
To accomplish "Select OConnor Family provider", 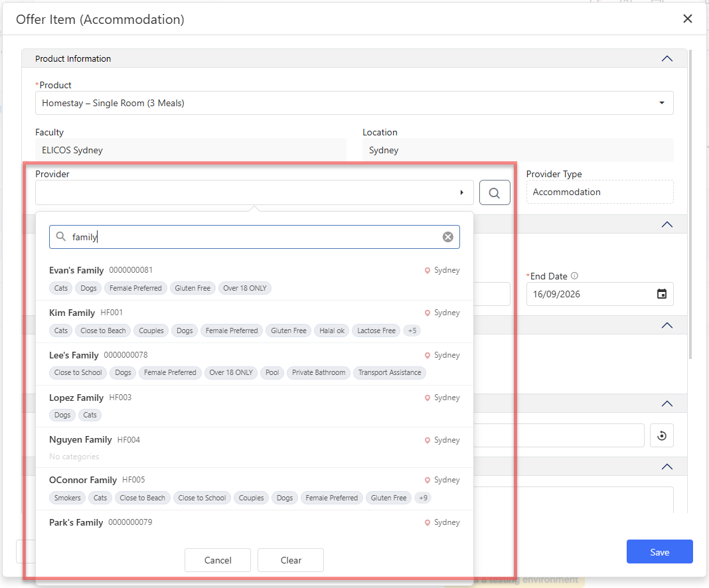I will pos(254,488).
